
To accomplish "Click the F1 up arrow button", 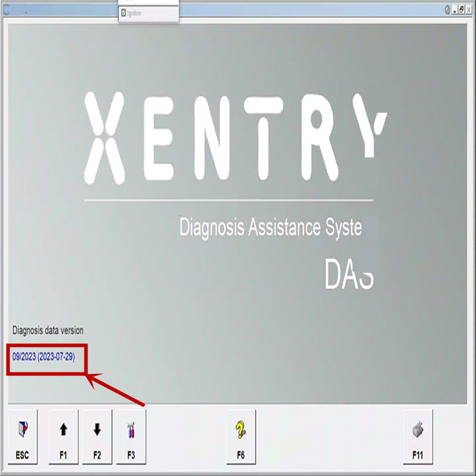I will (x=64, y=437).
